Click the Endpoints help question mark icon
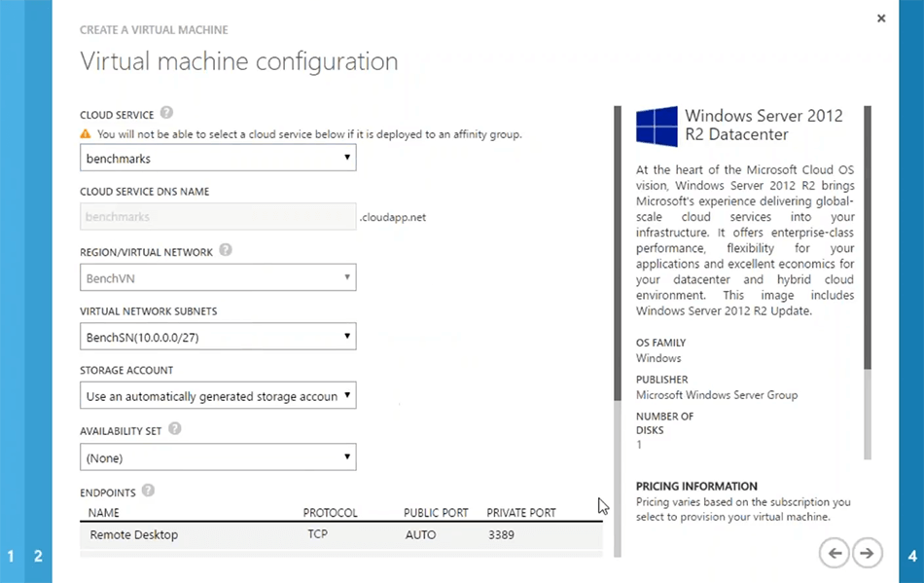The image size is (924, 583). [x=148, y=491]
